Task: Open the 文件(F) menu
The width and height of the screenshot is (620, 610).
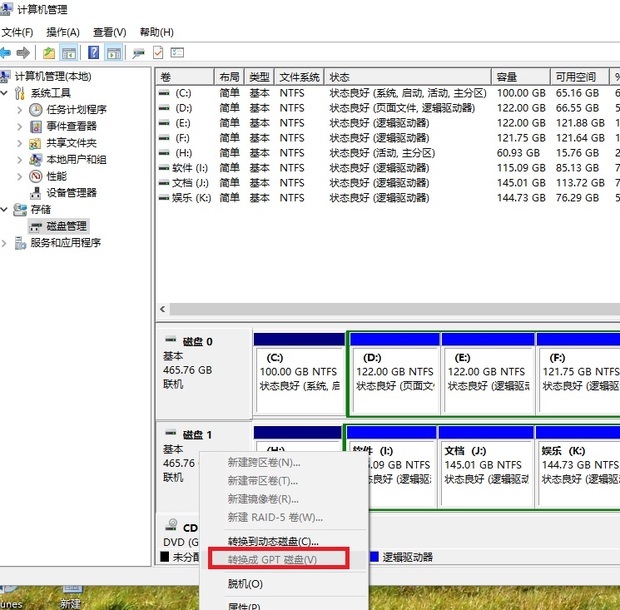Action: [x=17, y=32]
